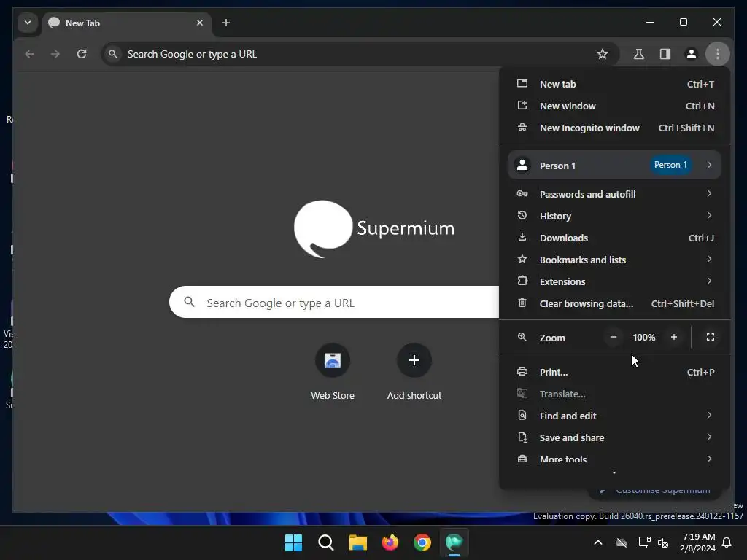Close the three-dot main menu button
The height and width of the screenshot is (560, 747).
718,54
